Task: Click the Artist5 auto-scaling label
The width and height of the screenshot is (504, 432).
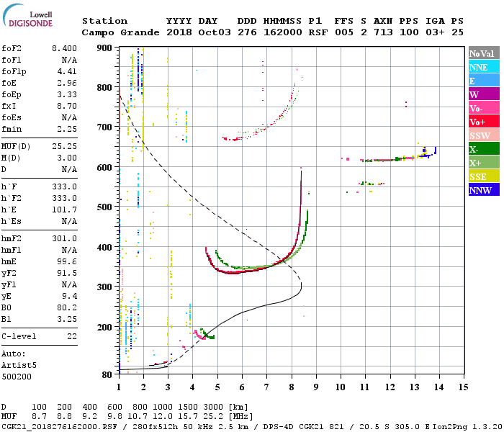Action: (19, 366)
